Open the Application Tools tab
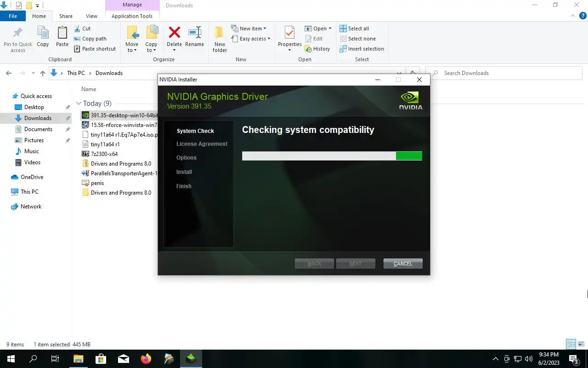The image size is (588, 368). coord(132,16)
